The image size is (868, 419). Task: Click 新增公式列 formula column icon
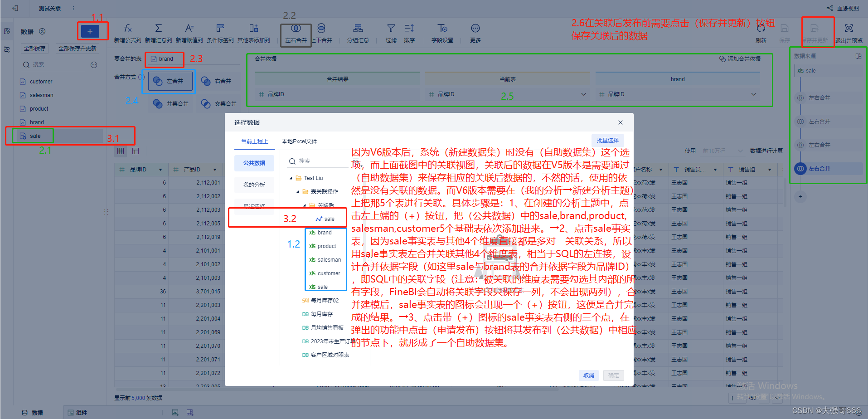coord(128,29)
